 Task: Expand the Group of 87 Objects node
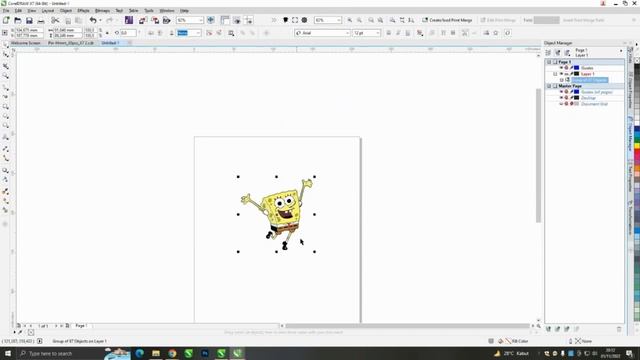point(561,80)
